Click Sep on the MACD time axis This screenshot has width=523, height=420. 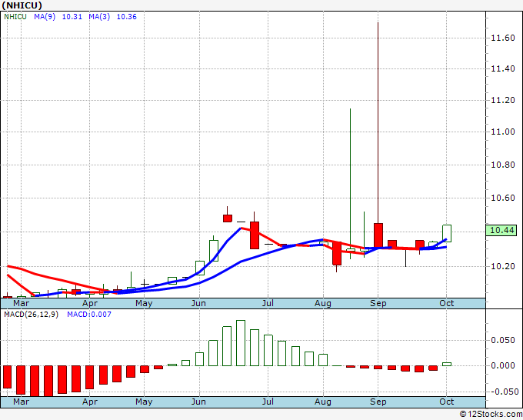378,402
